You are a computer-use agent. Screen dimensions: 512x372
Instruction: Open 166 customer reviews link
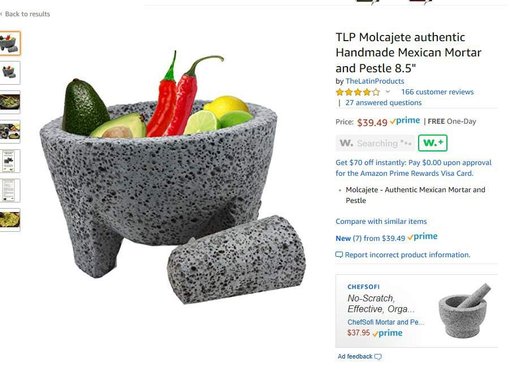[x=437, y=92]
